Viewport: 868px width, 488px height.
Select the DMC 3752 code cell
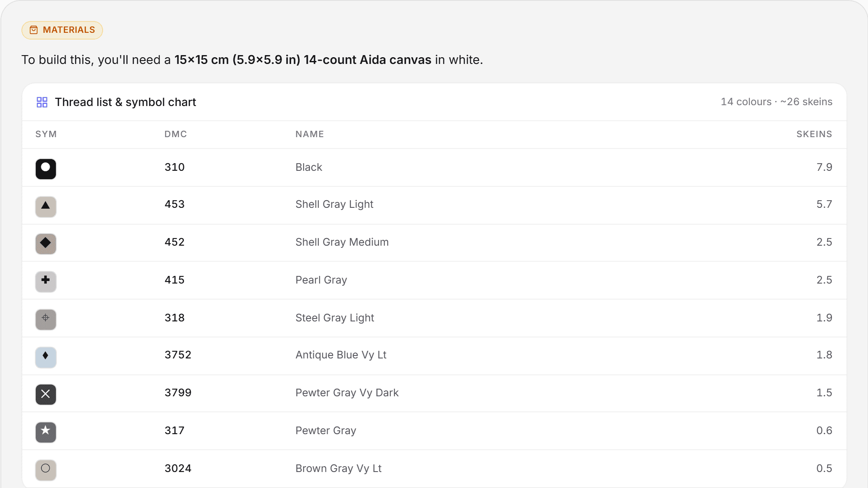pos(178,355)
